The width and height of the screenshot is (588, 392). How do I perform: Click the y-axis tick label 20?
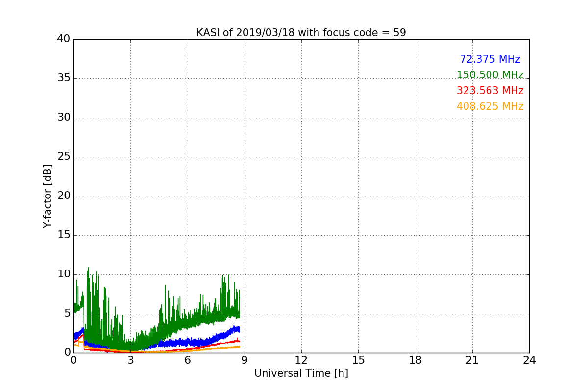[x=64, y=196]
